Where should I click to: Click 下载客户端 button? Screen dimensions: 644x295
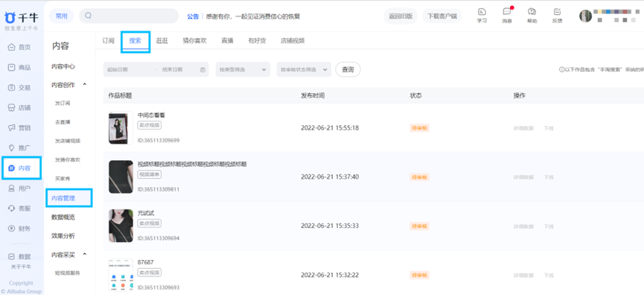tap(442, 16)
